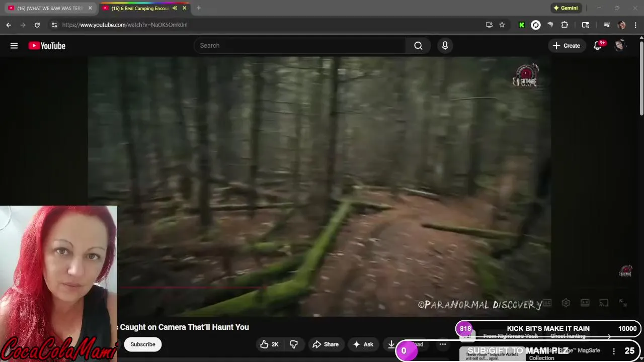The width and height of the screenshot is (644, 362).
Task: Open the YouTube guide hamburger menu
Action: (x=14, y=46)
